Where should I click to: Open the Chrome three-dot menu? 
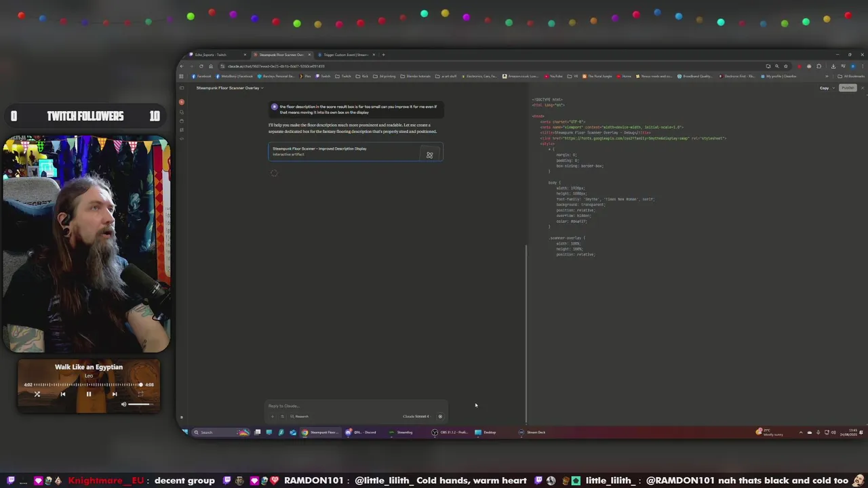tap(862, 66)
